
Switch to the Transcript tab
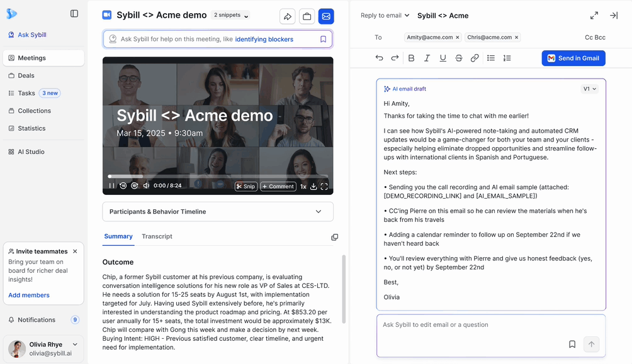tap(157, 236)
